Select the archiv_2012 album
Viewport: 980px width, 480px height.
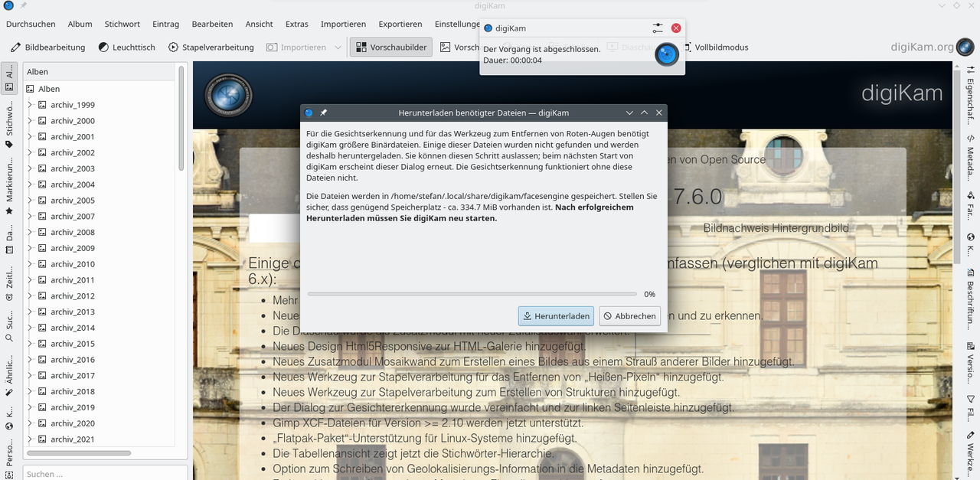(x=73, y=296)
